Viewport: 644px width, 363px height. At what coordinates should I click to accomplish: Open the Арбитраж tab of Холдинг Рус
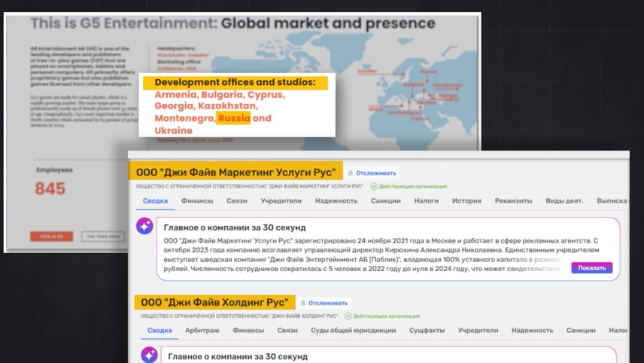click(x=202, y=330)
